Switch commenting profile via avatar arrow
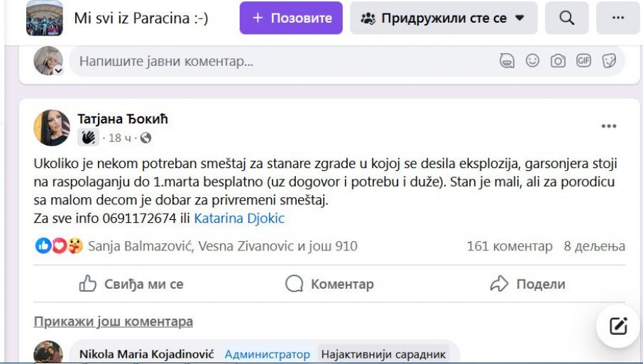The width and height of the screenshot is (643, 364). point(58,71)
